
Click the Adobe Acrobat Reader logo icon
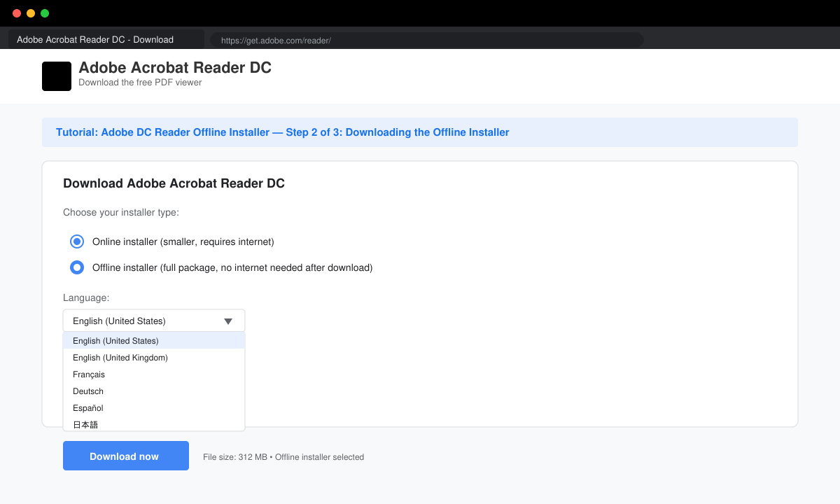coord(57,76)
